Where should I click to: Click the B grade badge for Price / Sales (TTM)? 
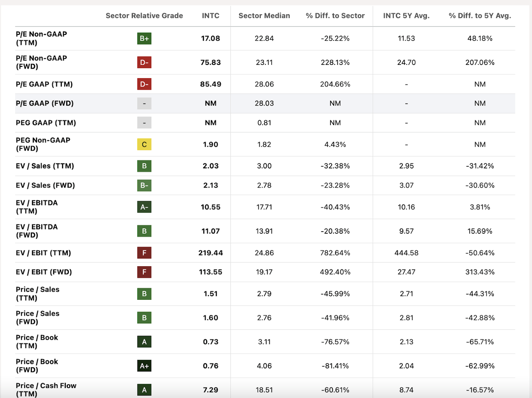coord(144,294)
